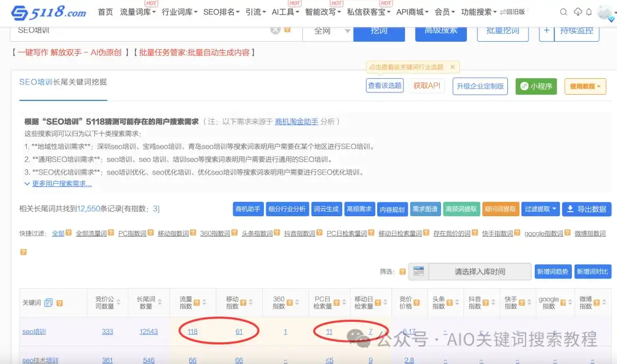Open the 功能搜索 menu

[x=479, y=12]
